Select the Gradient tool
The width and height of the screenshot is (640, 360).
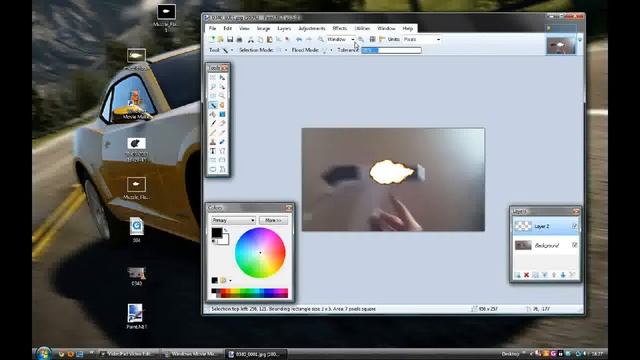(x=222, y=114)
